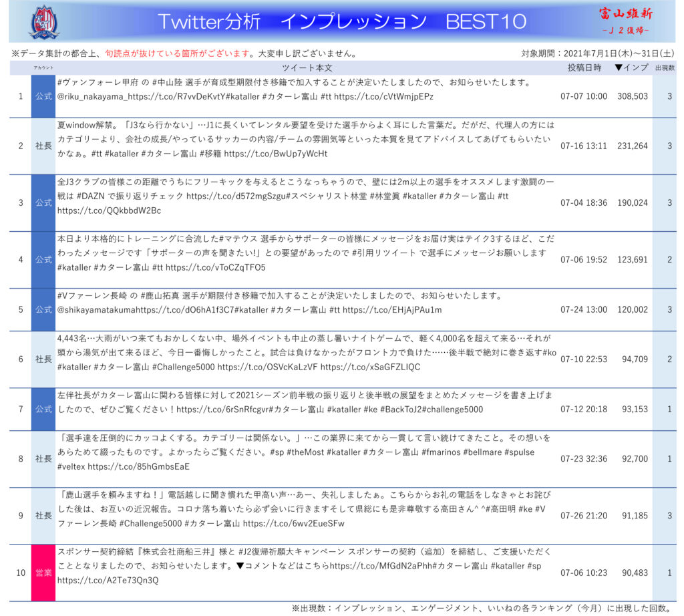Click the post date 07-04 18:36
Screen dimensions: 684x616
point(584,203)
